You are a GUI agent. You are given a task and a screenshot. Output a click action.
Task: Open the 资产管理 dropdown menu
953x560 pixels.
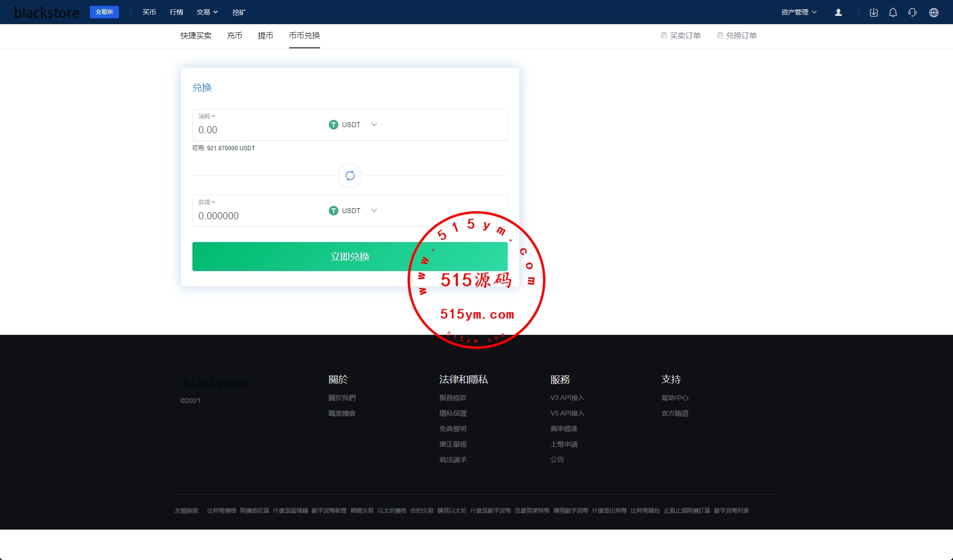click(x=799, y=12)
